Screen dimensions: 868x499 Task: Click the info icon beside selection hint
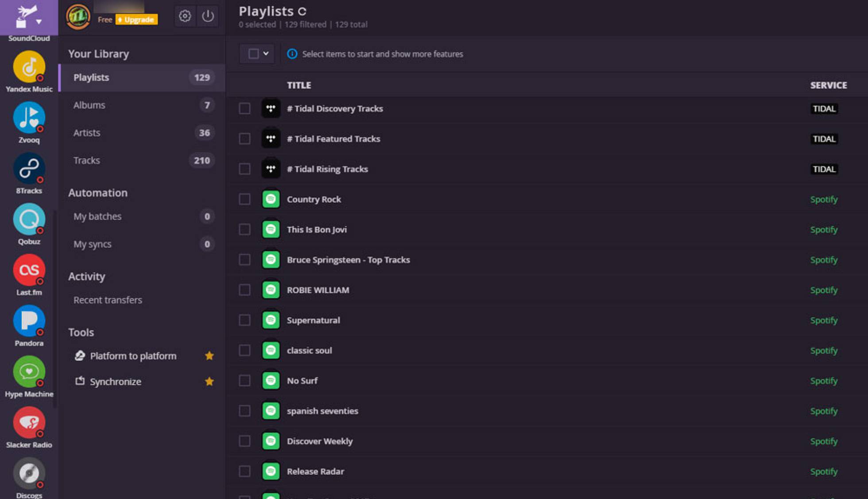292,54
